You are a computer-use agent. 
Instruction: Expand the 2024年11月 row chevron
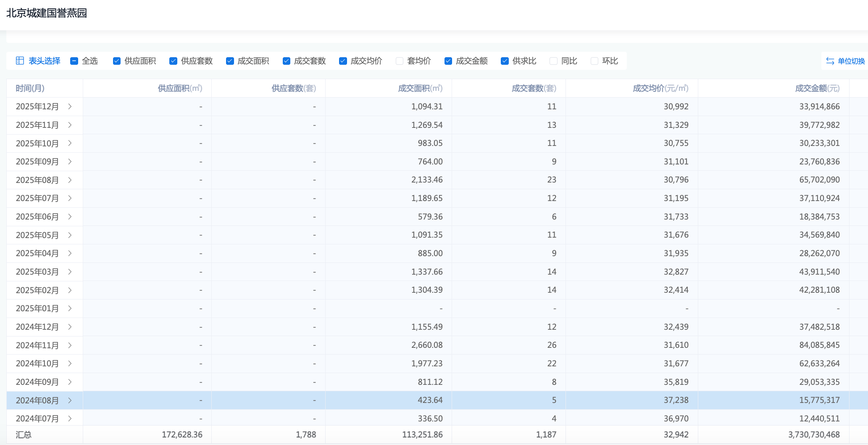click(x=70, y=345)
